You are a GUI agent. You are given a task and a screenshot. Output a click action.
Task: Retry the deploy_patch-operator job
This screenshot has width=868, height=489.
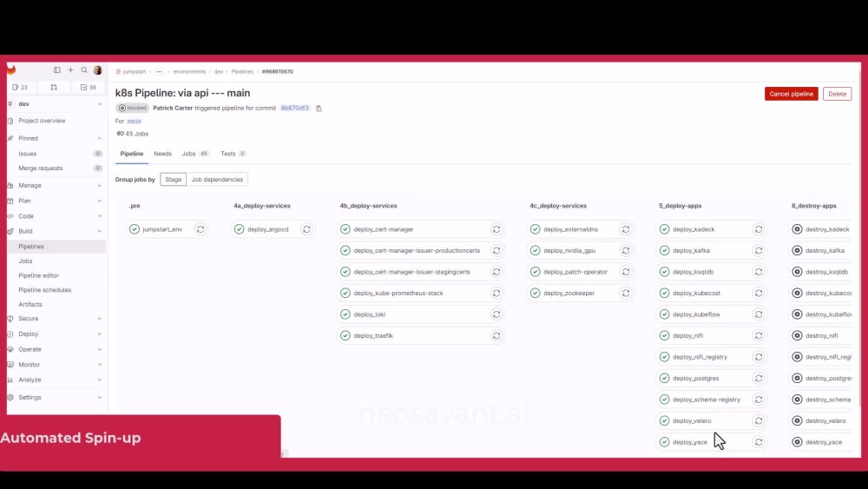pos(626,272)
